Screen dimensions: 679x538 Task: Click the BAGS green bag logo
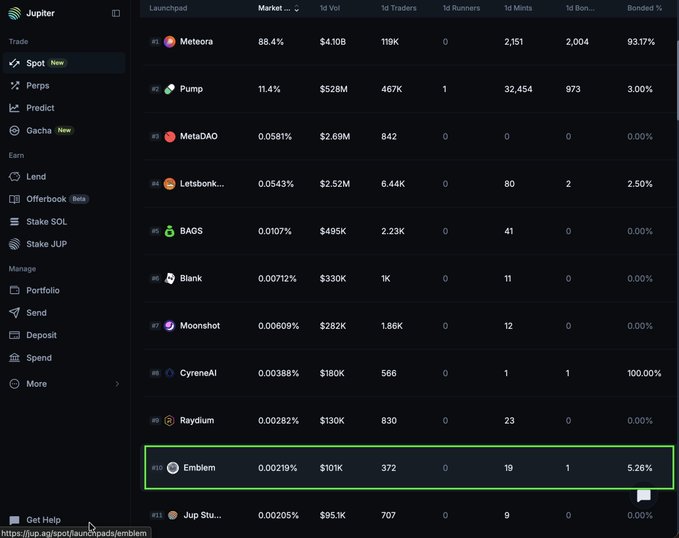(170, 231)
